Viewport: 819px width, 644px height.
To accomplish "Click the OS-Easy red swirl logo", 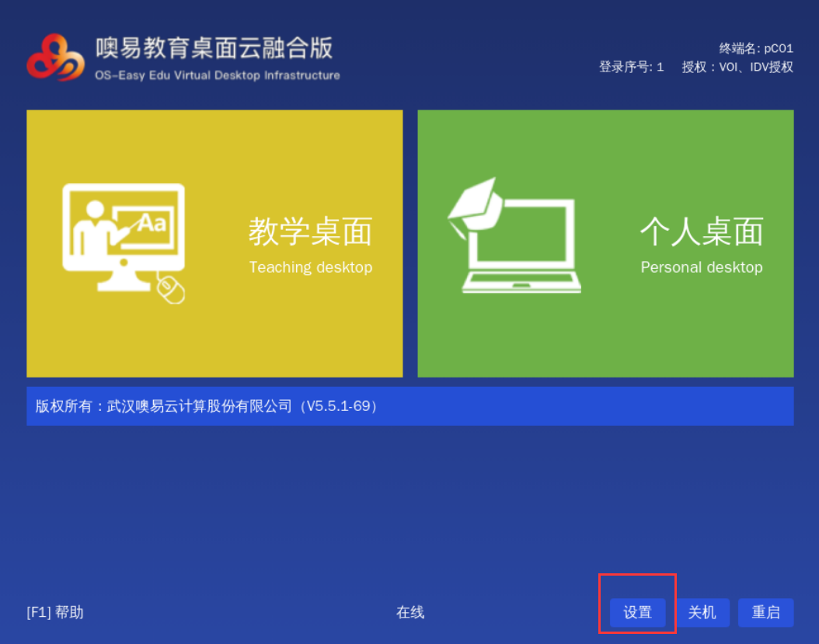I will tap(55, 58).
